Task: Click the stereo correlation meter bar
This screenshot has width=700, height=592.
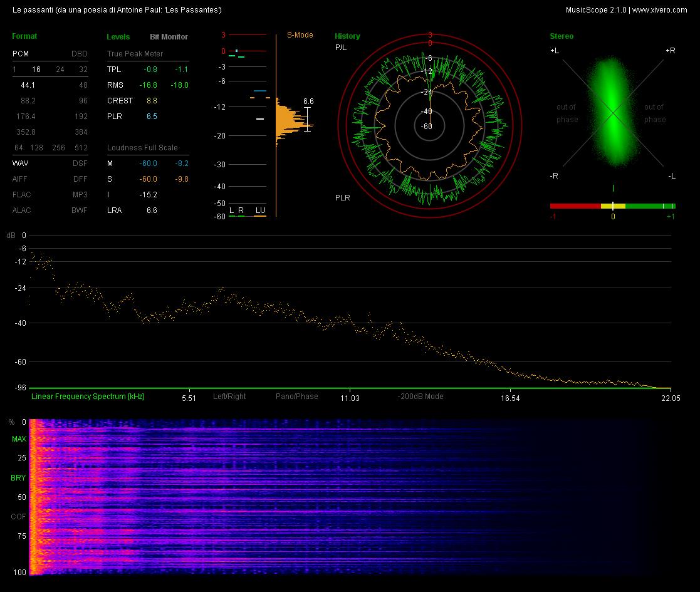Action: 612,206
